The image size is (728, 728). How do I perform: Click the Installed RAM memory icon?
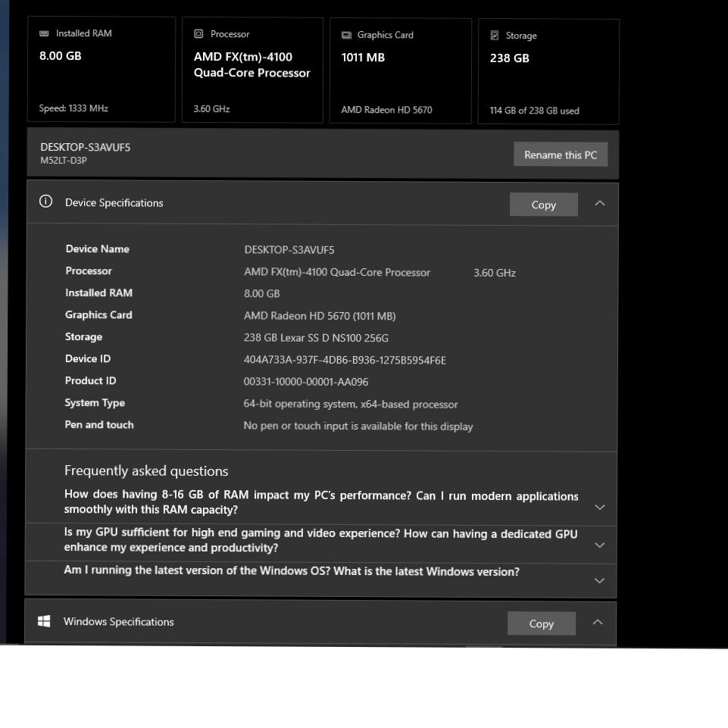coord(44,33)
